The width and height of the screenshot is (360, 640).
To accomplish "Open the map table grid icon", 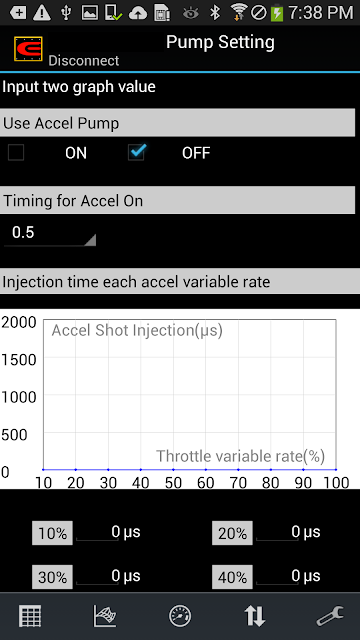I will coord(30,616).
